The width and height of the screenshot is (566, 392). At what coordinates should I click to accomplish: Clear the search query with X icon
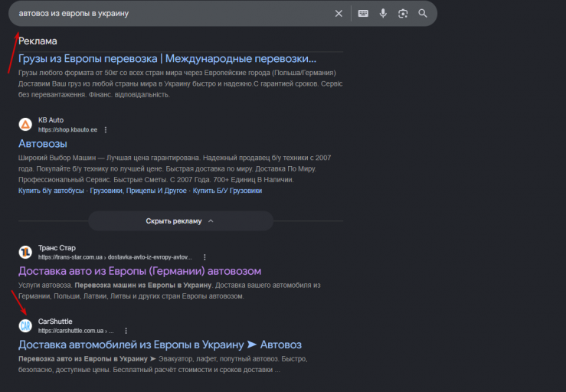click(339, 14)
